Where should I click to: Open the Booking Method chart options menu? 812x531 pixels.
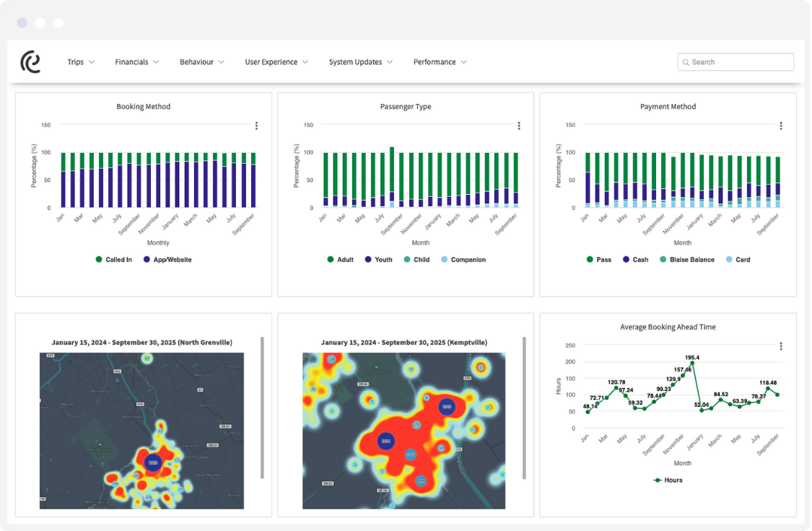[256, 125]
